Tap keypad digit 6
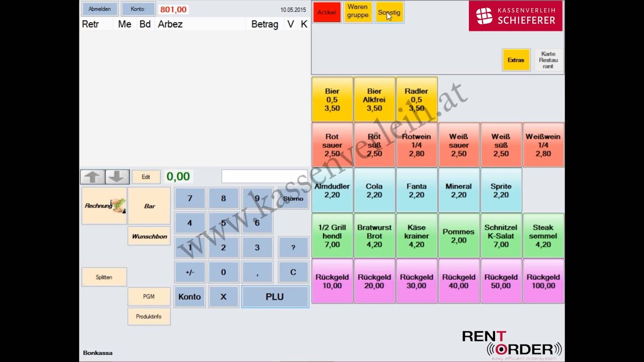 (x=257, y=223)
